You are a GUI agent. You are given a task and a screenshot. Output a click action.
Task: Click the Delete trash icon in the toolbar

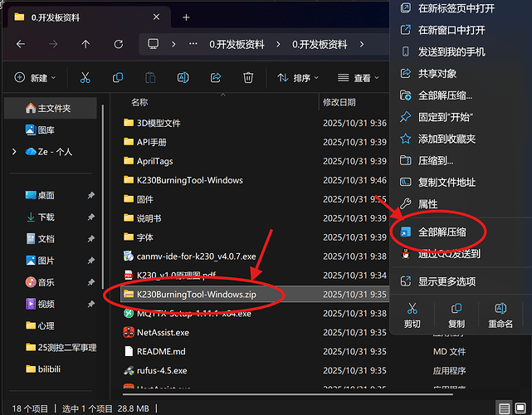[x=247, y=77]
